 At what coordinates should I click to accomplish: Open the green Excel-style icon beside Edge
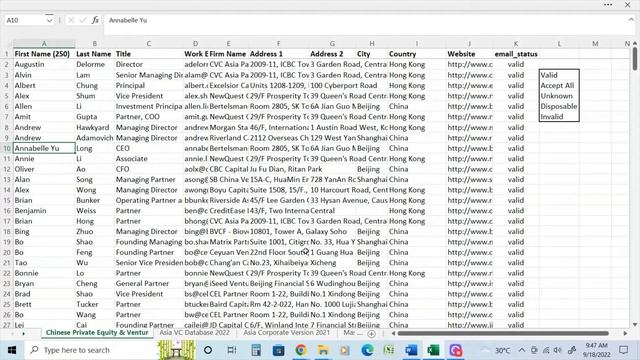coord(389,350)
